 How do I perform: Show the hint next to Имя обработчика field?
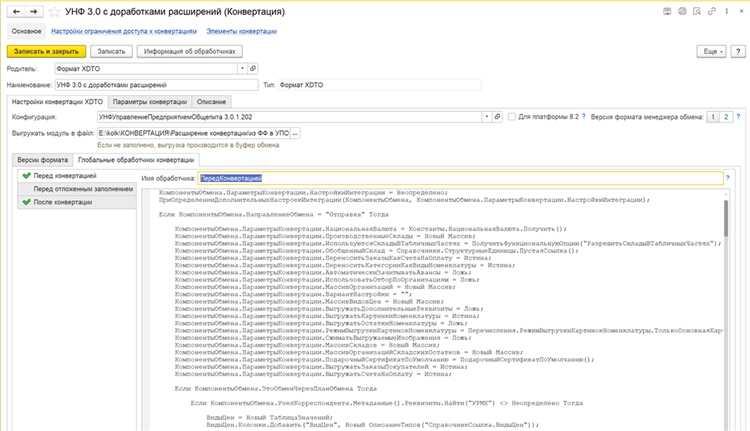pyautogui.click(x=728, y=178)
